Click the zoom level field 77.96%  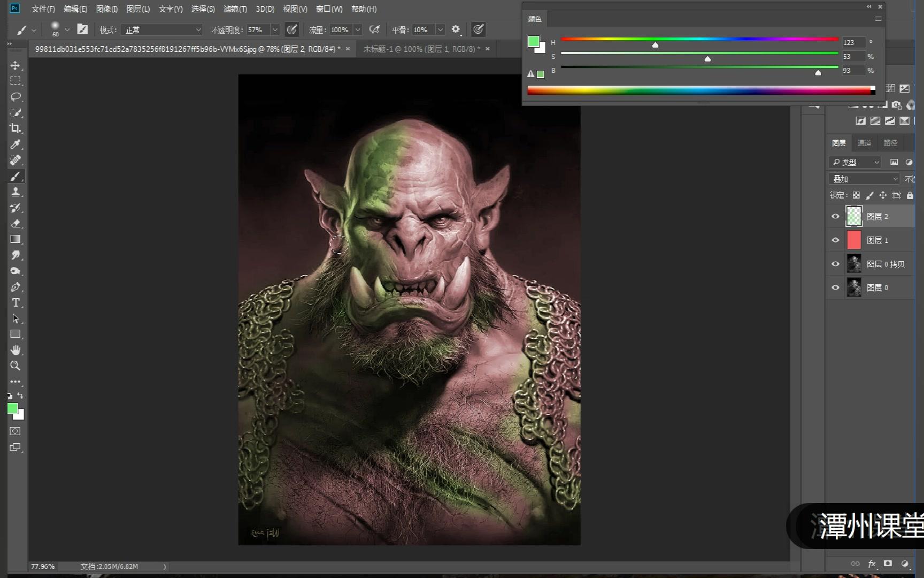44,566
